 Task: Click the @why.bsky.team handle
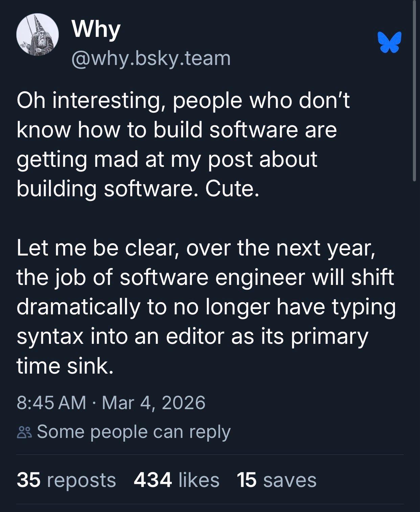[x=151, y=58]
